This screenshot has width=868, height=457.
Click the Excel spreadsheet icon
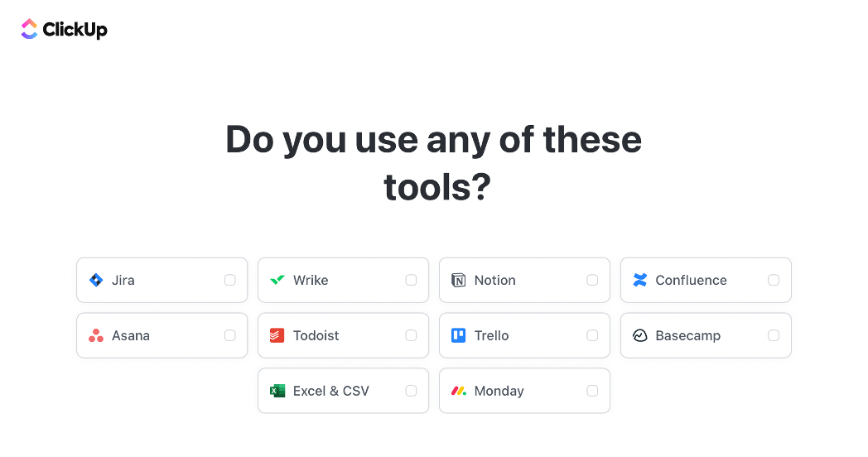pyautogui.click(x=277, y=391)
